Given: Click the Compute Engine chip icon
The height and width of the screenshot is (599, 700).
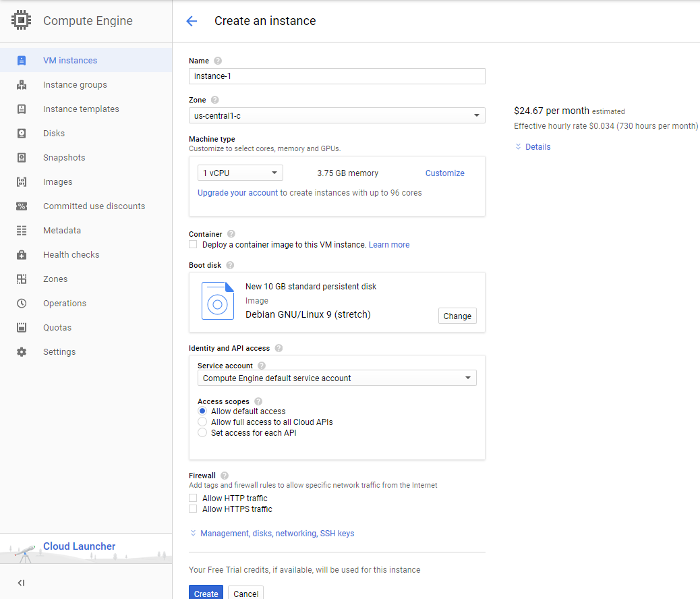Looking at the screenshot, I should [21, 20].
